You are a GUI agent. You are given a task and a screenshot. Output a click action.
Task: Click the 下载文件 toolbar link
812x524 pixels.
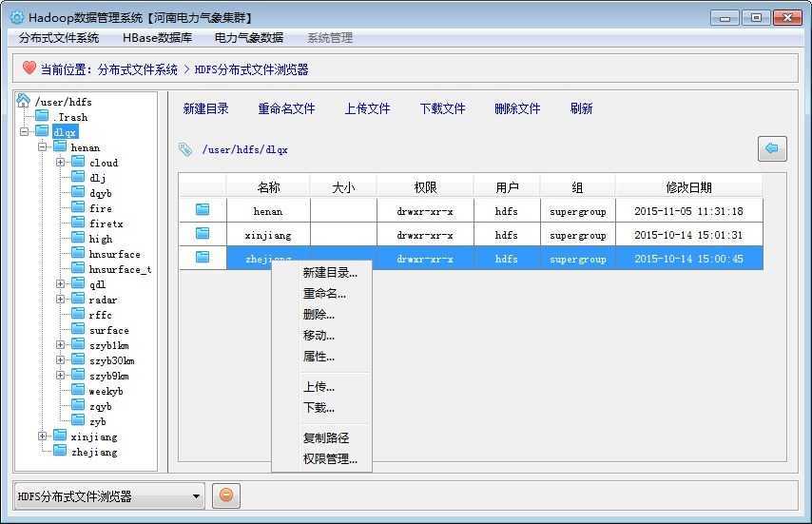click(442, 108)
